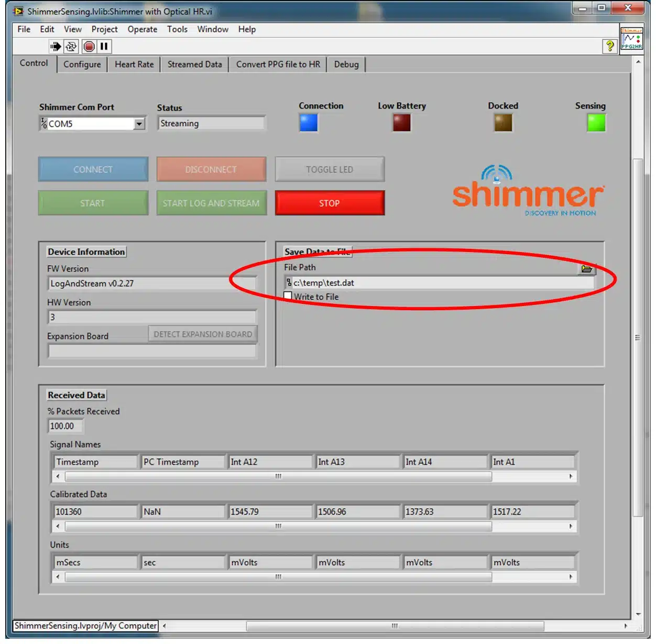Click the LabVIEW icon in title bar
The image size is (656, 644).
(18, 11)
